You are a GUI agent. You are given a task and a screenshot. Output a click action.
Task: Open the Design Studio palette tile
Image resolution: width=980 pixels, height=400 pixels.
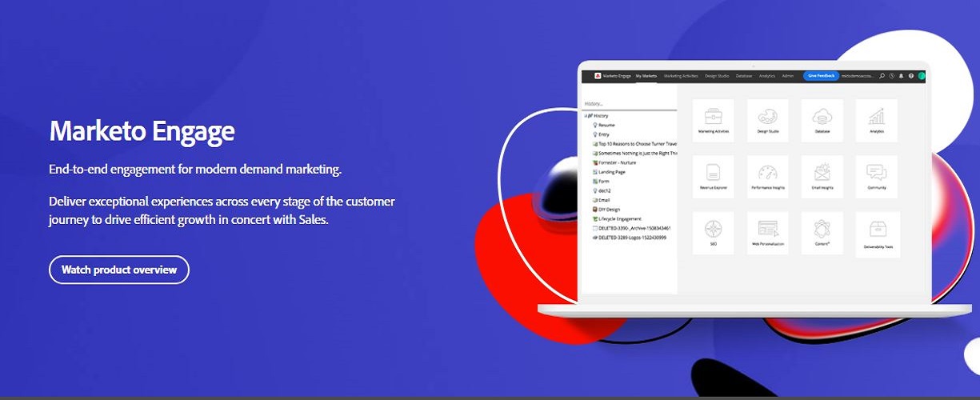coord(767,120)
